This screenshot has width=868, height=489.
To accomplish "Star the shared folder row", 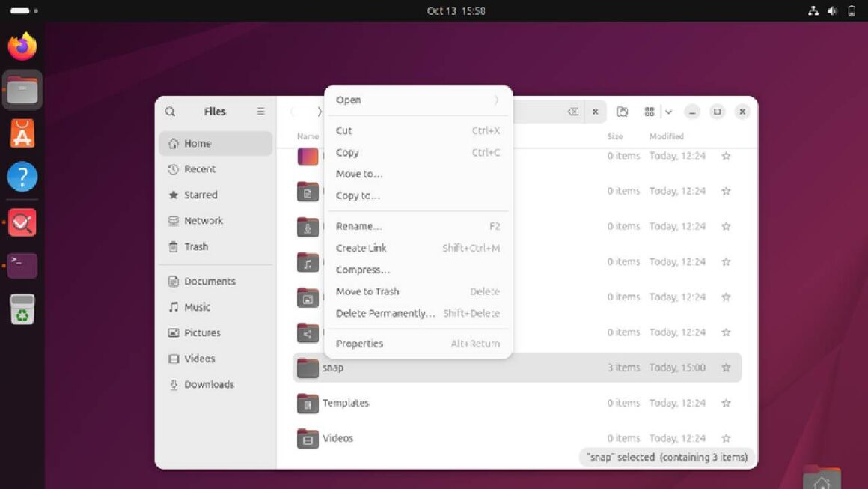I will [x=727, y=332].
